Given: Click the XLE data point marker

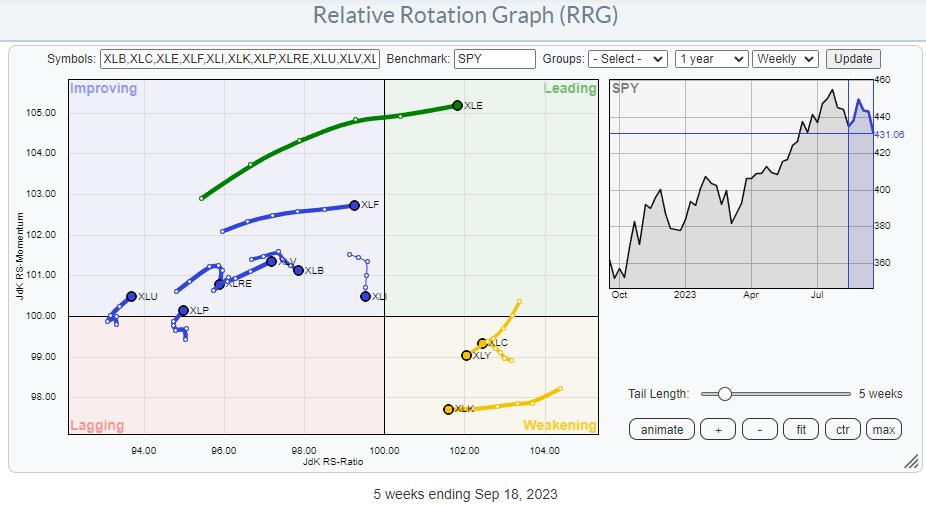Looking at the screenshot, I should (x=457, y=105).
